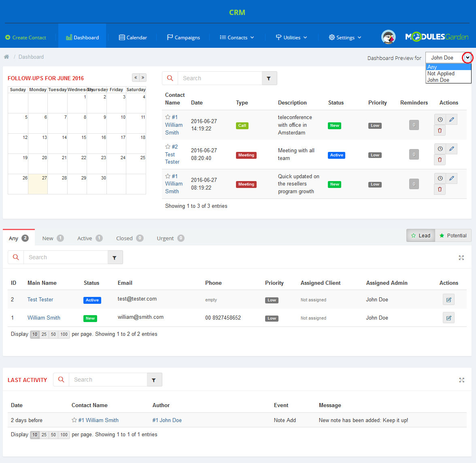Image resolution: width=476 pixels, height=463 pixels.
Task: Toggle the Potential contact type filter
Action: coord(453,235)
